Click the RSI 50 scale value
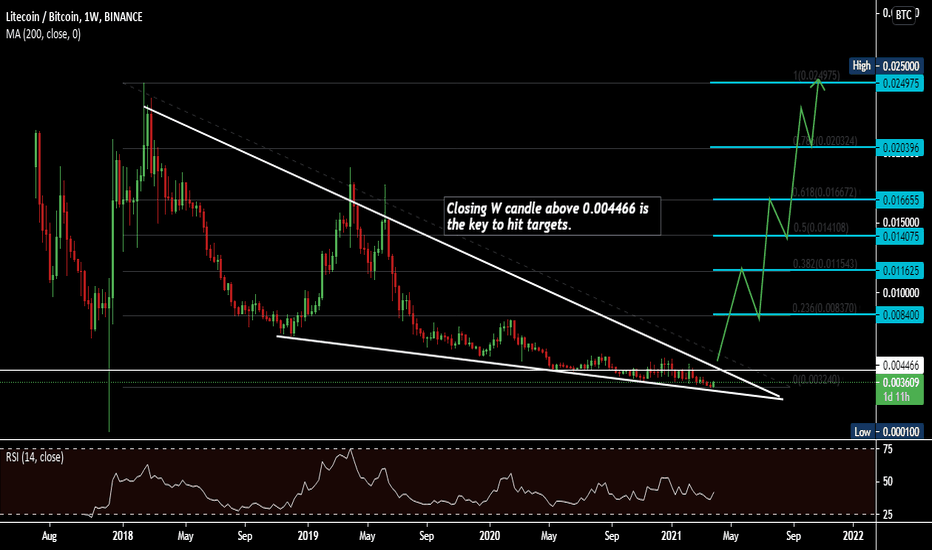This screenshot has width=932, height=550. click(887, 481)
